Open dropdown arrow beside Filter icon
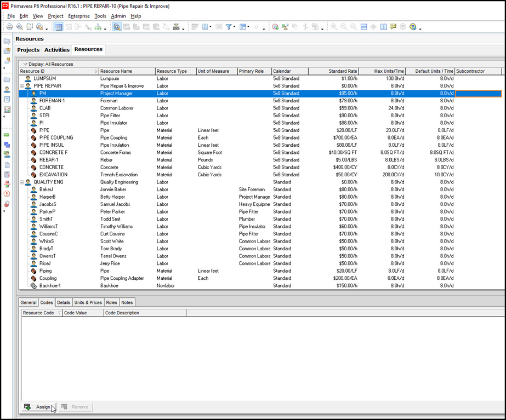Image resolution: width=506 pixels, height=420 pixels. point(234,27)
